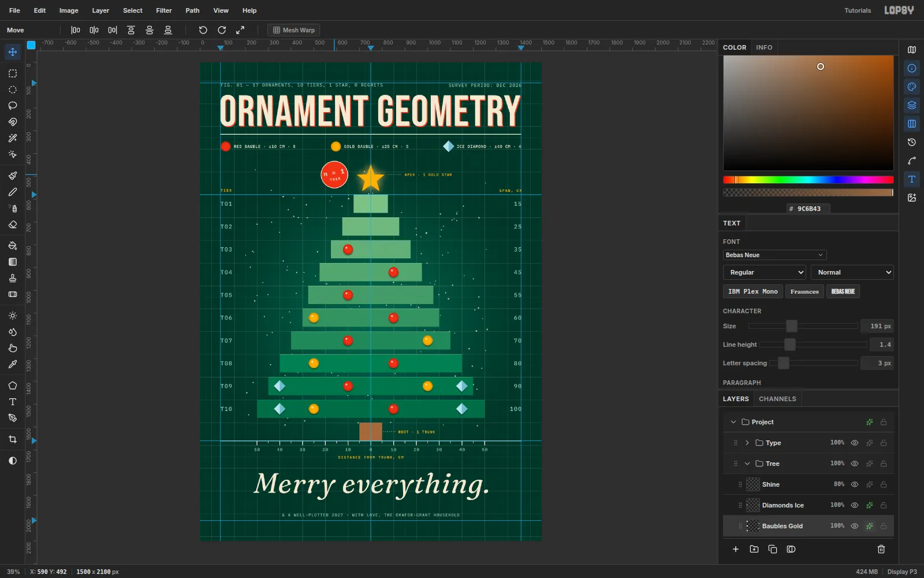Open the Path menu
This screenshot has width=924, height=578.
[x=192, y=10]
